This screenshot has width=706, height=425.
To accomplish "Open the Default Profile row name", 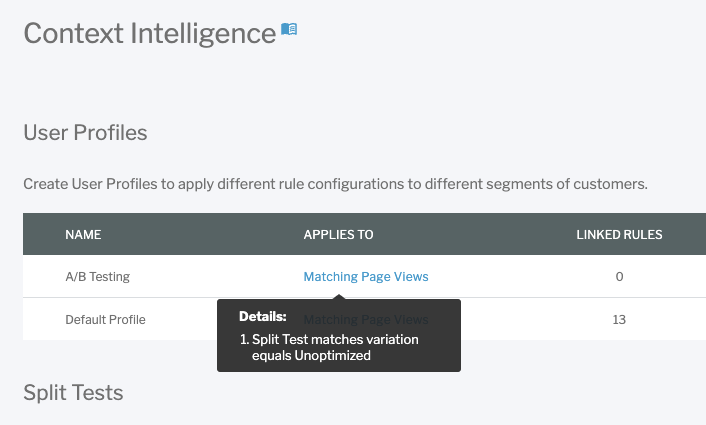I will pos(105,320).
